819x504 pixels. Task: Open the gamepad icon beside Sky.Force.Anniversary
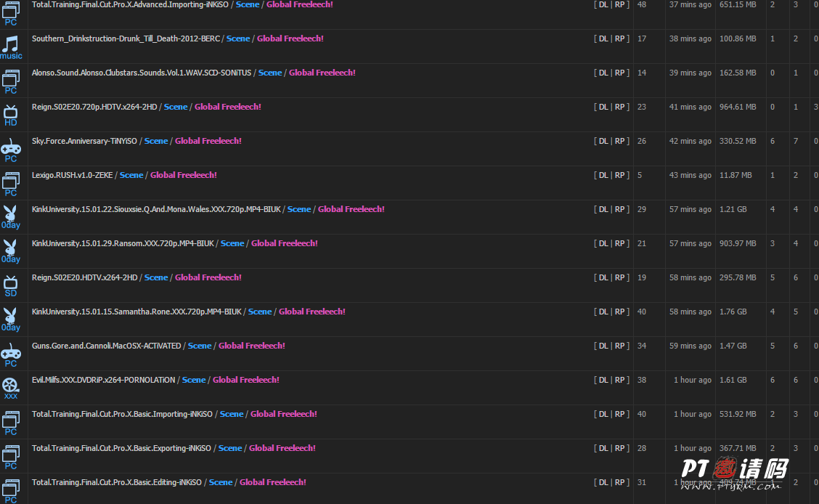click(x=11, y=150)
